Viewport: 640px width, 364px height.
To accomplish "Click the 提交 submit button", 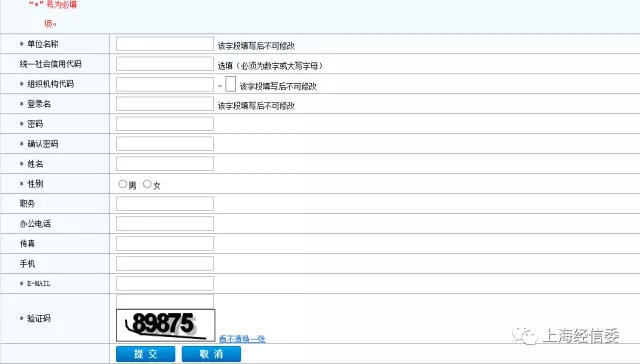I will pos(146,354).
